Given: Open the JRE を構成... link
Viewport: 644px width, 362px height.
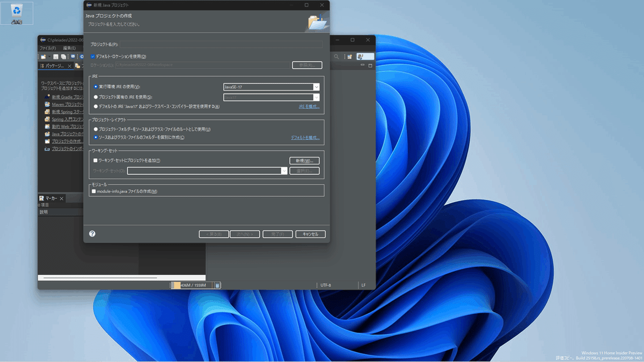Looking at the screenshot, I should click(309, 106).
